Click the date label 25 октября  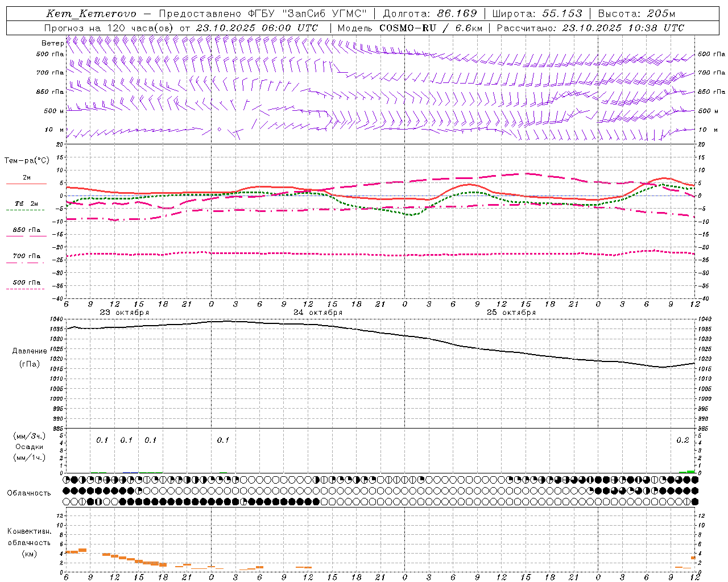point(511,312)
